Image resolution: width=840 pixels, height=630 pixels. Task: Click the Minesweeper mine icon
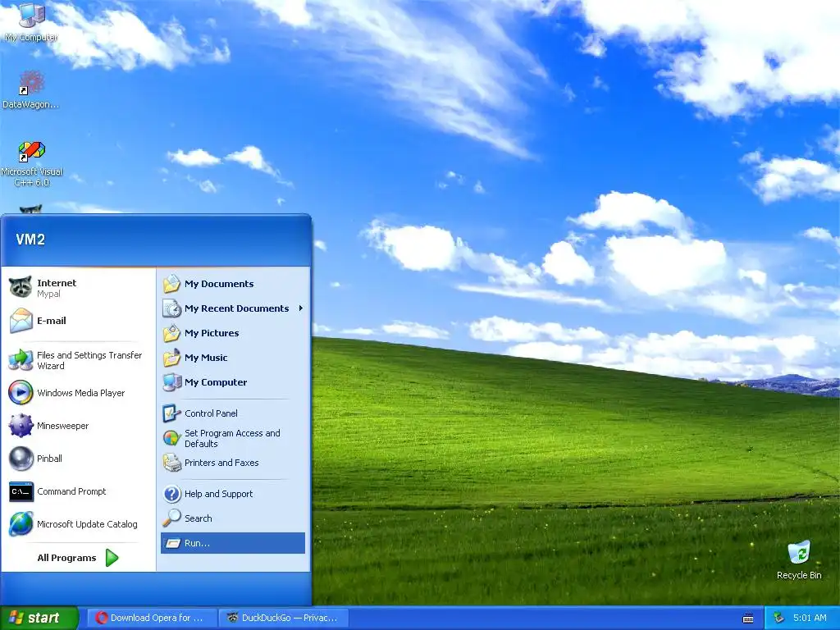click(x=21, y=426)
